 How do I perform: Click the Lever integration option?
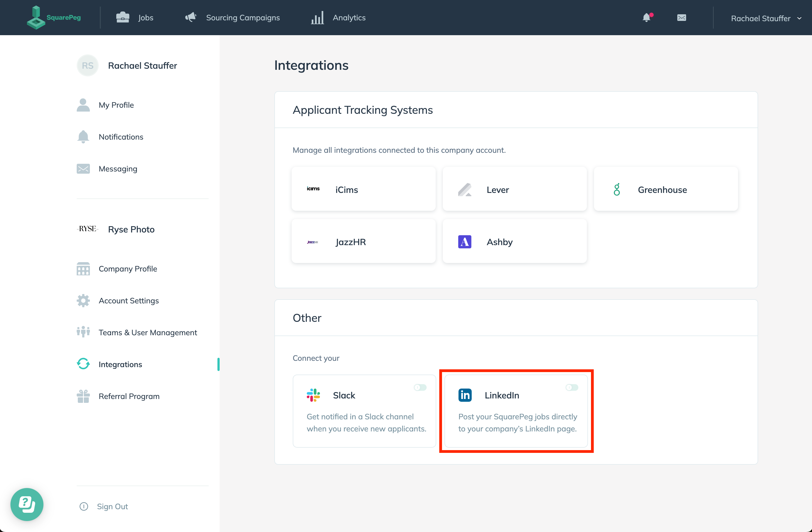coord(515,189)
